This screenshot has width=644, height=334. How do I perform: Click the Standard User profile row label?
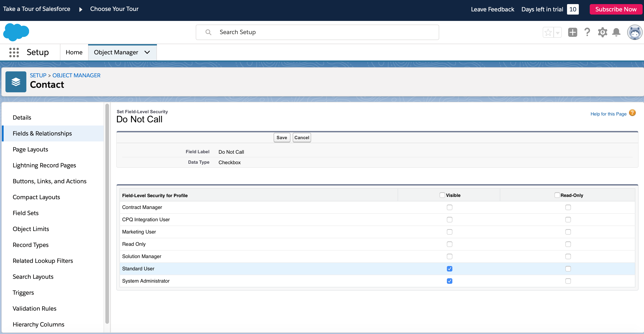click(138, 269)
